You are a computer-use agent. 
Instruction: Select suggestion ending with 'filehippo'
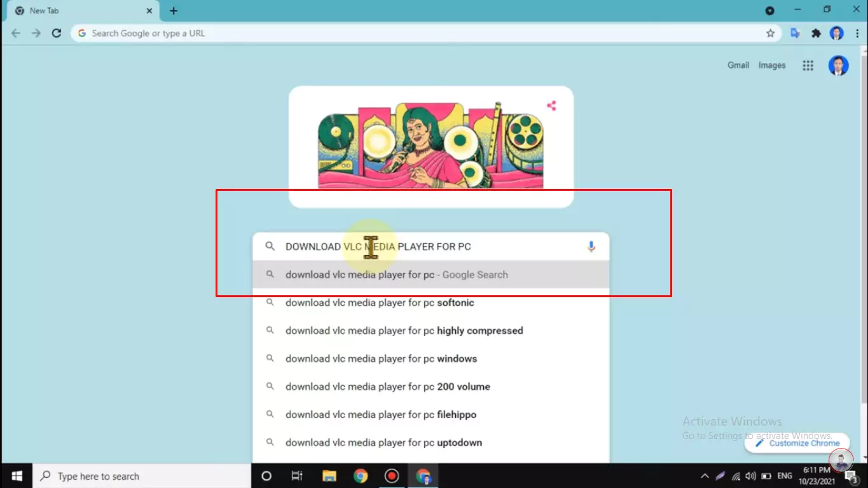tap(431, 415)
